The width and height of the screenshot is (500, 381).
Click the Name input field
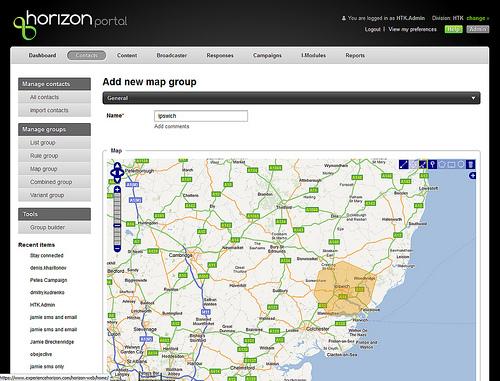click(x=201, y=116)
